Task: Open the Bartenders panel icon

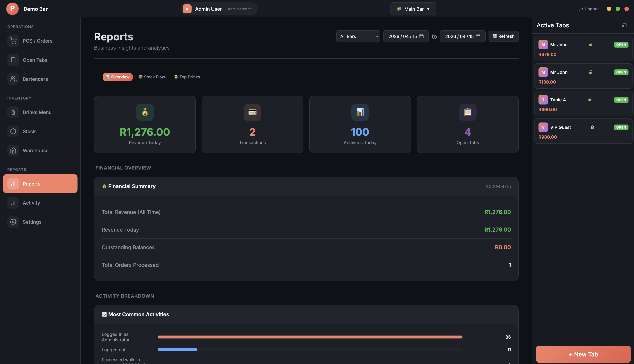Action: click(x=13, y=79)
